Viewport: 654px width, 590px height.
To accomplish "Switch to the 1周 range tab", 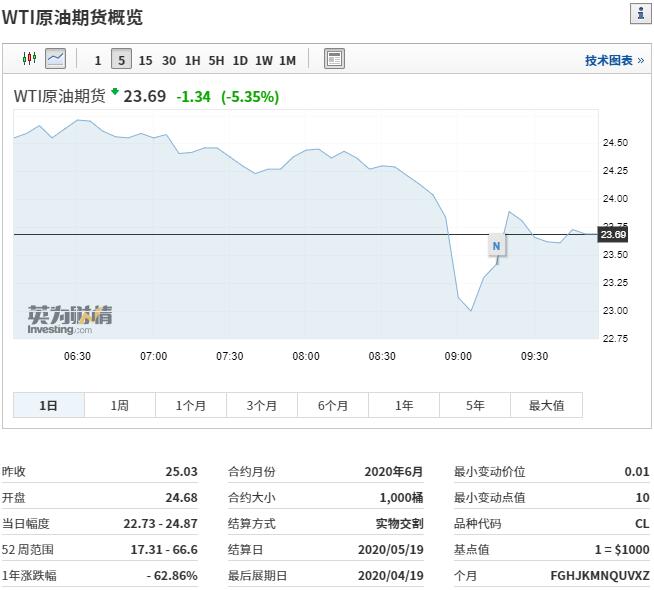I will click(x=119, y=405).
